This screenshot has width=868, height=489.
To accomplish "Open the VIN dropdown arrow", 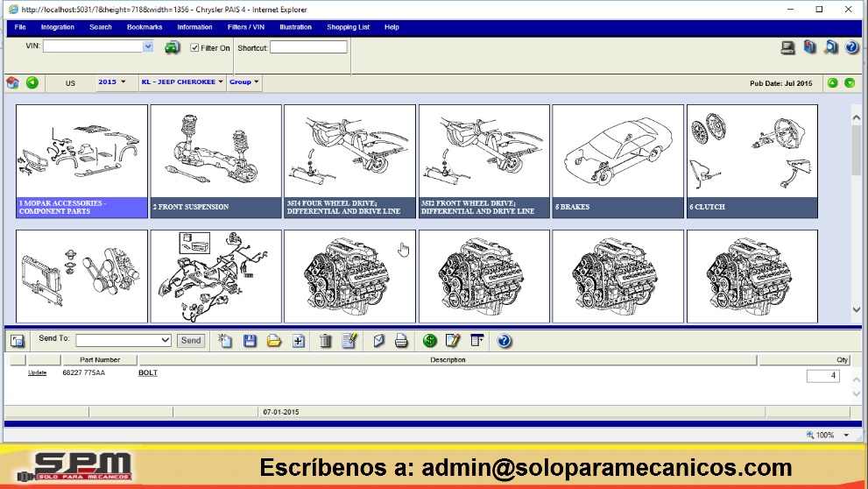I will coord(148,46).
